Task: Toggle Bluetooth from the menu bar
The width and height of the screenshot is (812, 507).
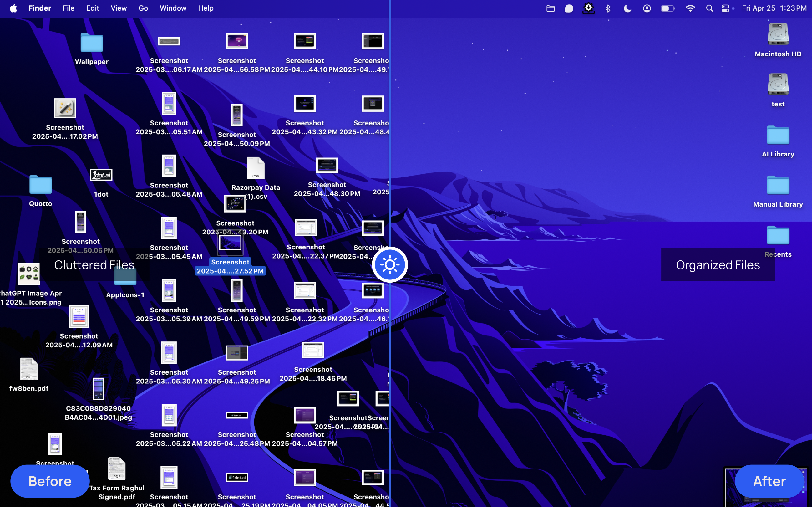Action: click(608, 8)
